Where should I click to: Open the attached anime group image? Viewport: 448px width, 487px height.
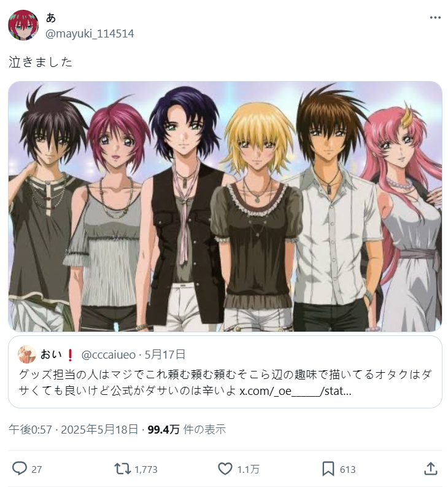[225, 206]
